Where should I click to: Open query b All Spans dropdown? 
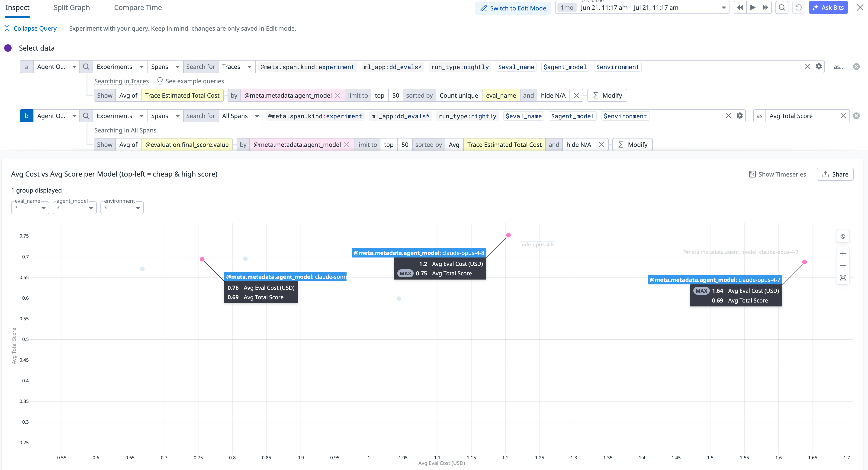pyautogui.click(x=240, y=116)
